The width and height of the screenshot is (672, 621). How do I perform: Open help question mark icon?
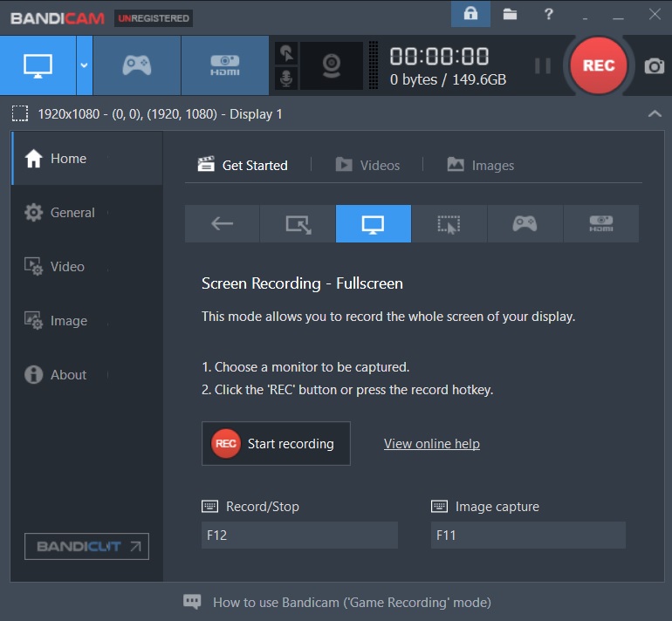click(x=548, y=14)
